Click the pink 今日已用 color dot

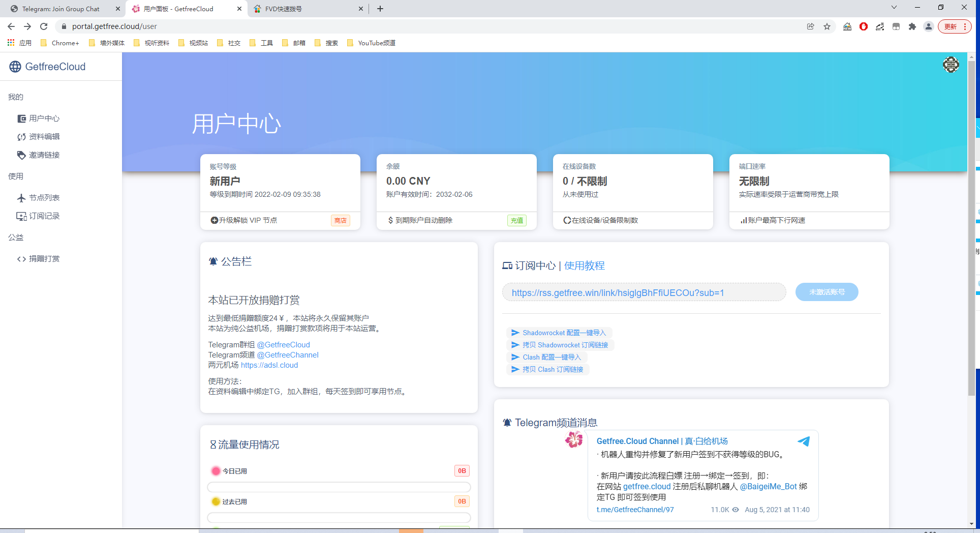click(216, 471)
